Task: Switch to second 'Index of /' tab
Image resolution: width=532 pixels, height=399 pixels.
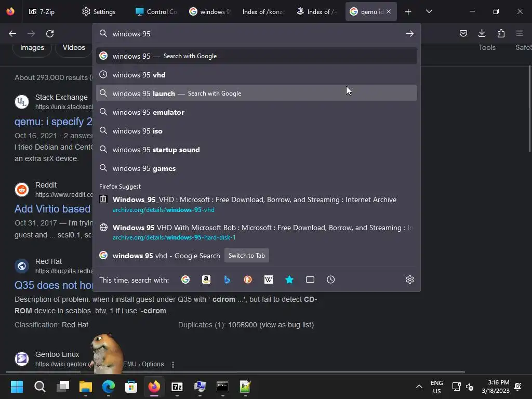Action: pyautogui.click(x=317, y=11)
